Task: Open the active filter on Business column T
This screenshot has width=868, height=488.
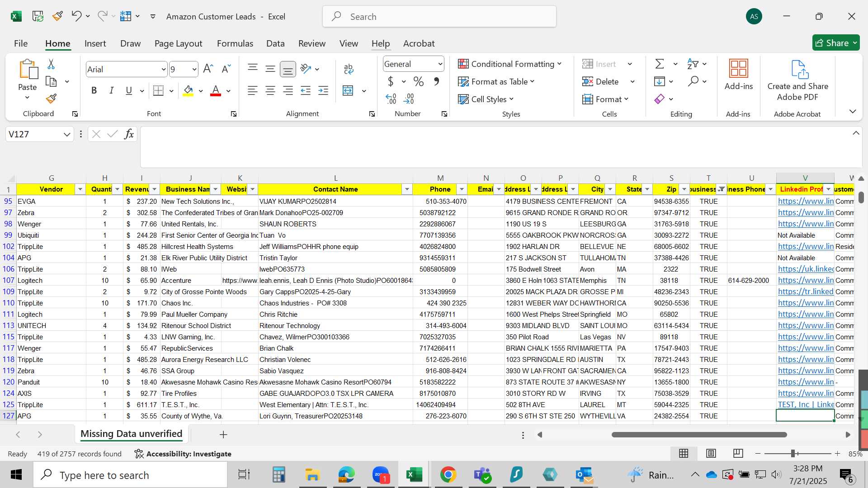Action: click(x=722, y=189)
